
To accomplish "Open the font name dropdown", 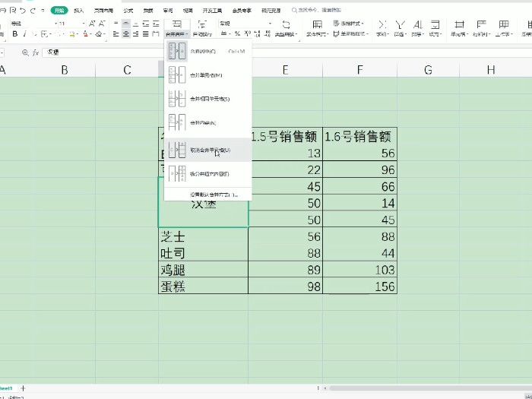I will (56, 24).
